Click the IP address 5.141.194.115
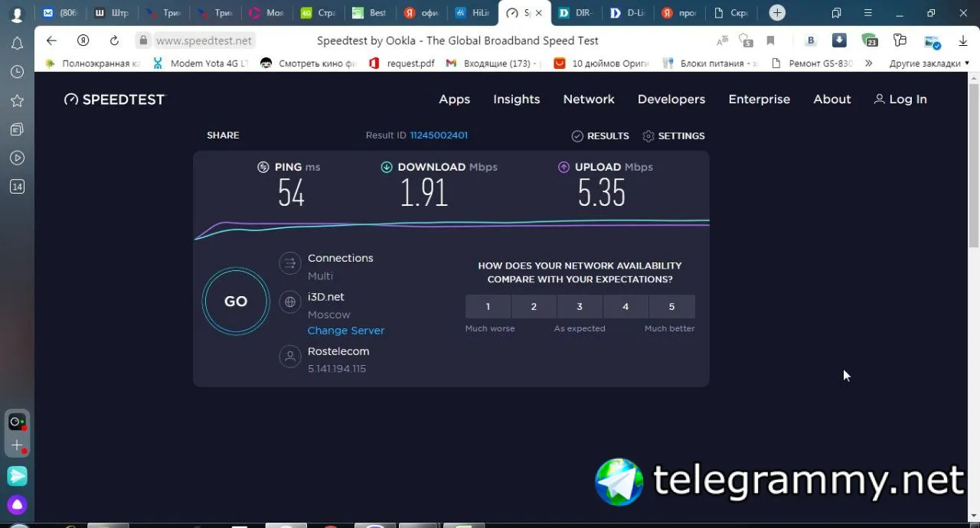Image resolution: width=980 pixels, height=528 pixels. coord(337,369)
